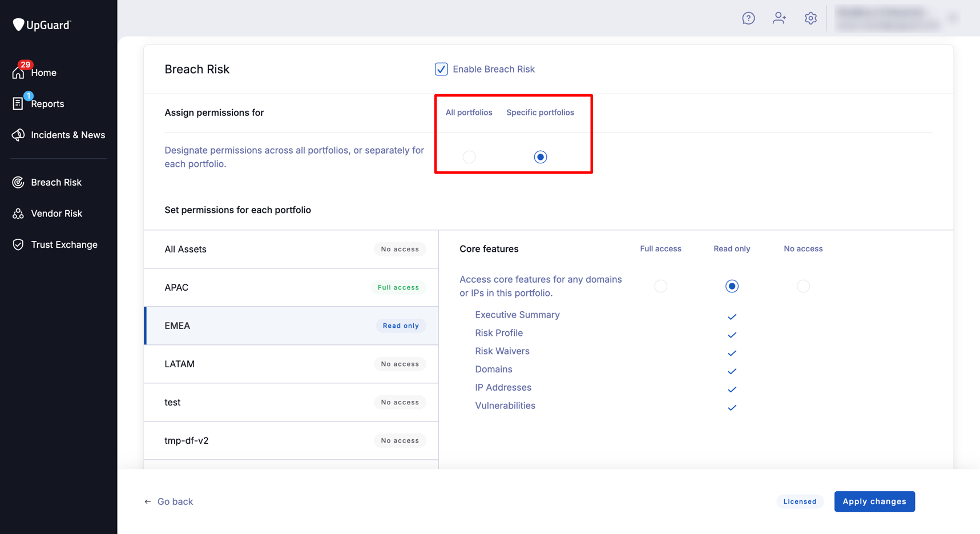
Task: Choose Full access for core features
Action: click(660, 286)
